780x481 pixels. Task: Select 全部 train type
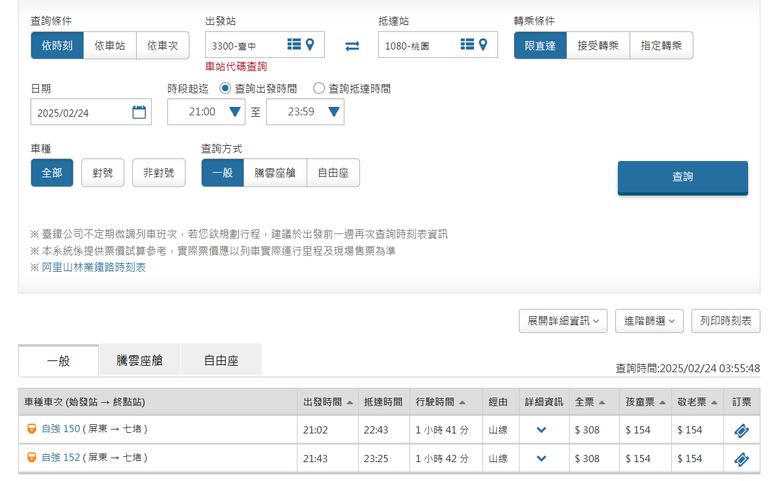tap(52, 173)
